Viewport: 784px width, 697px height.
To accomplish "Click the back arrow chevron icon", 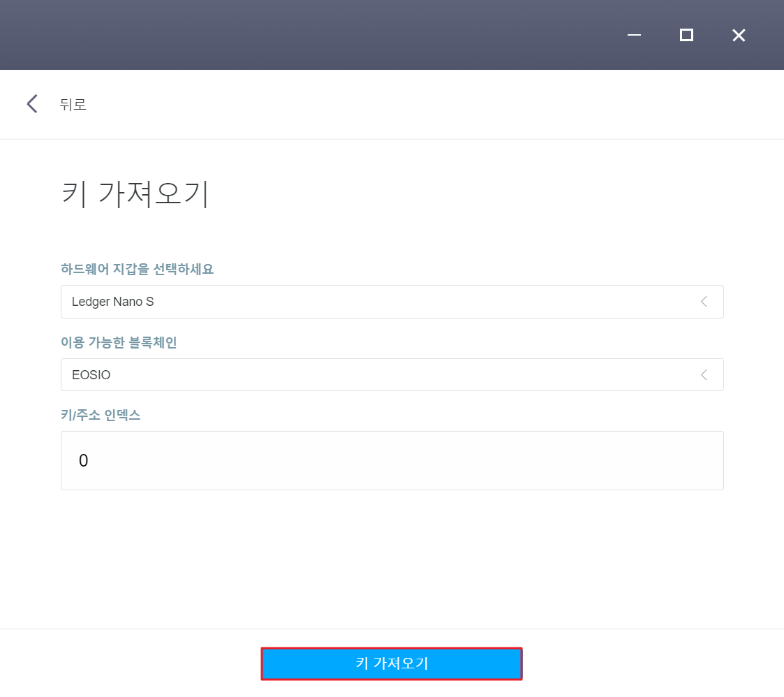I will 32,104.
